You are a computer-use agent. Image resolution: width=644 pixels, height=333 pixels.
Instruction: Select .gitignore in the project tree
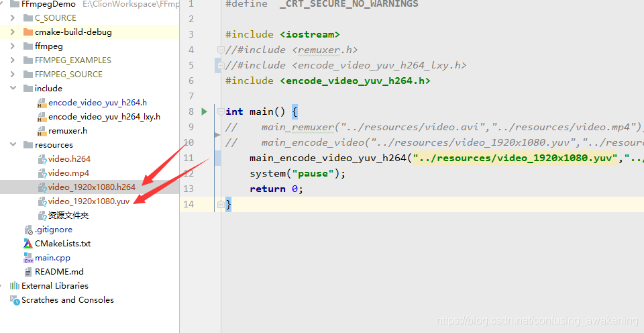54,230
